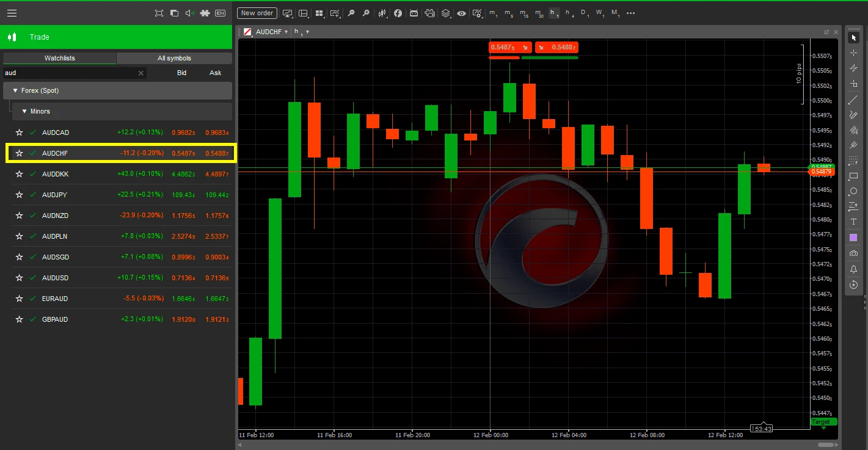This screenshot has height=450, width=868.
Task: Star the EURAUD symbol
Action: (x=19, y=299)
